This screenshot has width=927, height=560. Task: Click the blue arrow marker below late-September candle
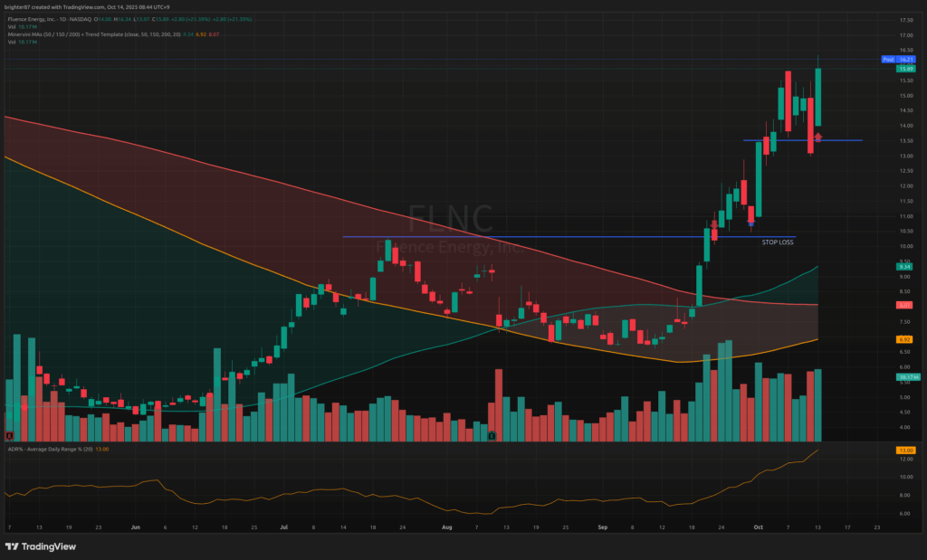click(x=750, y=221)
